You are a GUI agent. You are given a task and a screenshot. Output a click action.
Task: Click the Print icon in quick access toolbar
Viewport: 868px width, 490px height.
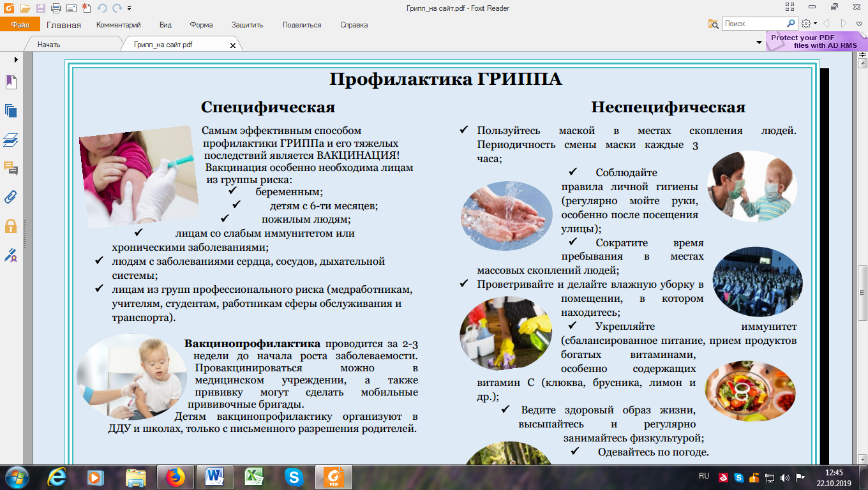[56, 8]
